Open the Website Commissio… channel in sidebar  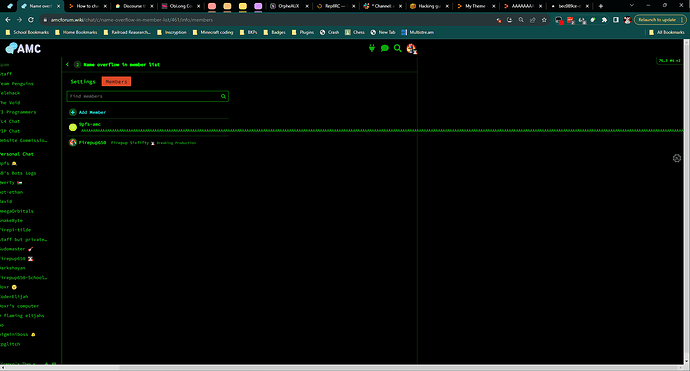click(x=23, y=140)
